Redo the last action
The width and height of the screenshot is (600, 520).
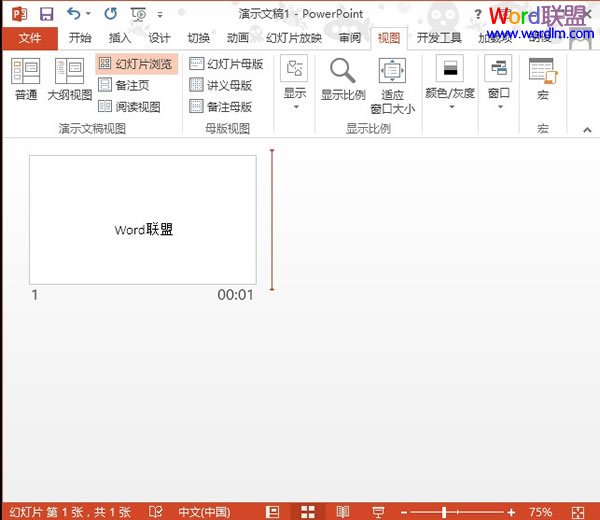click(111, 14)
